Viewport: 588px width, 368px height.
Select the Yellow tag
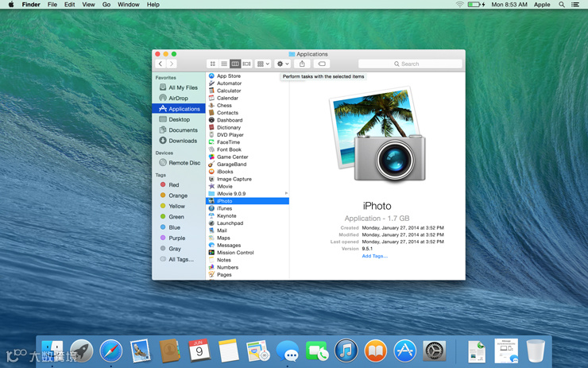point(179,206)
